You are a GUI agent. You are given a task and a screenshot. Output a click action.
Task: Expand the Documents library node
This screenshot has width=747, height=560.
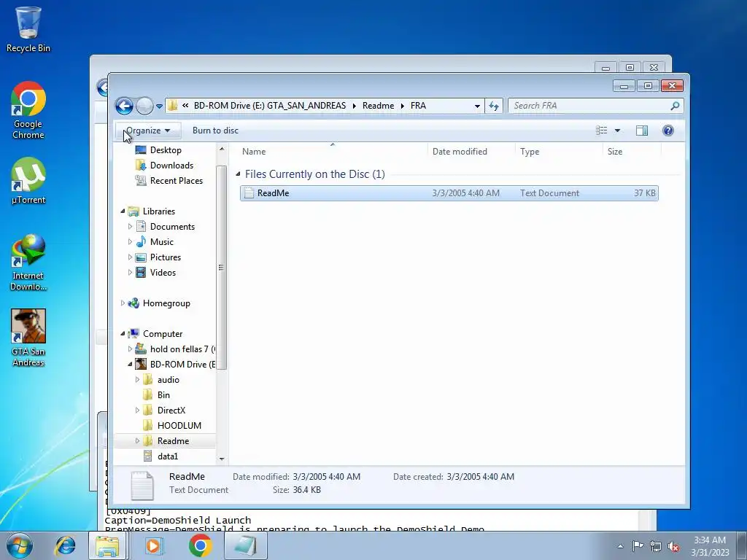click(130, 227)
